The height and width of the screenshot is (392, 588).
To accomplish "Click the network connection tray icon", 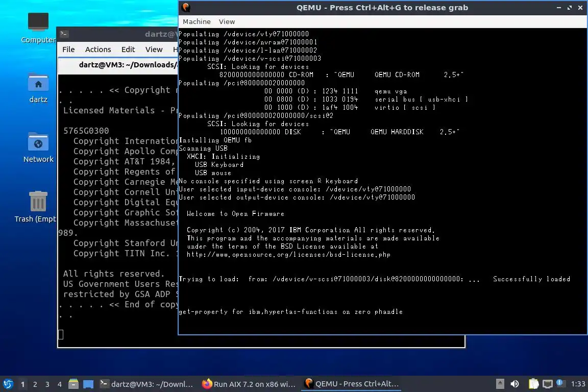I will tap(548, 384).
